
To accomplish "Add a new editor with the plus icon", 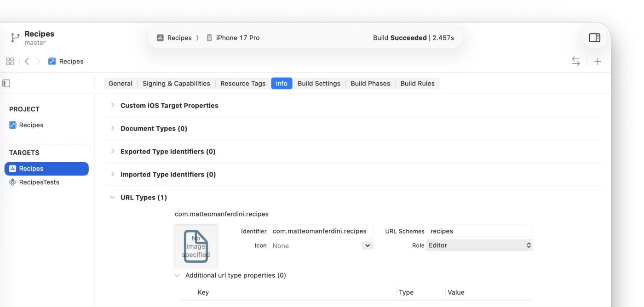I will (x=598, y=61).
